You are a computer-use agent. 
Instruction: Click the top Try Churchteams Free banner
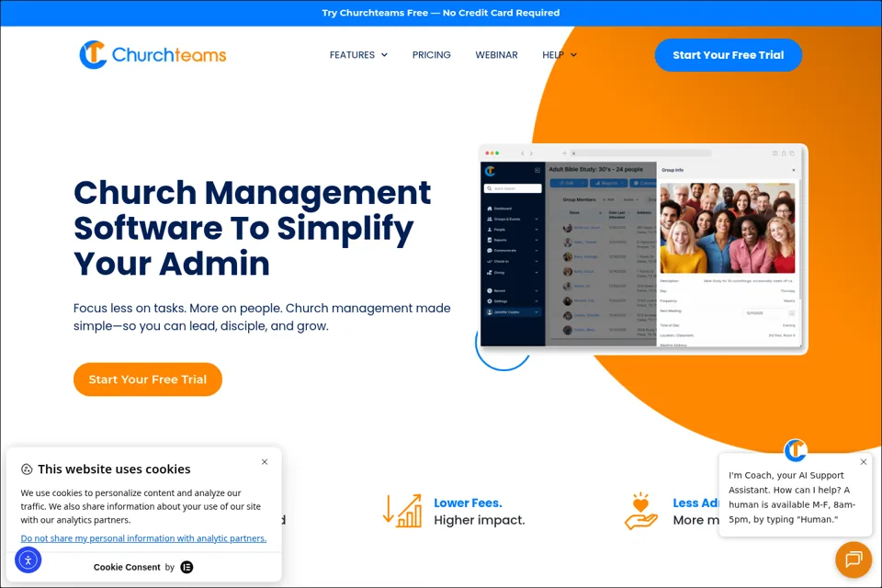click(441, 13)
